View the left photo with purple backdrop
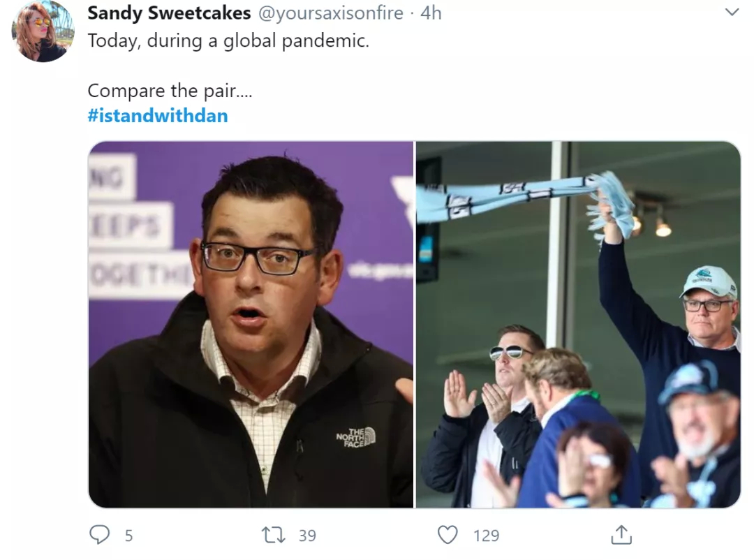Screen dimensions: 754x560 tap(251, 324)
